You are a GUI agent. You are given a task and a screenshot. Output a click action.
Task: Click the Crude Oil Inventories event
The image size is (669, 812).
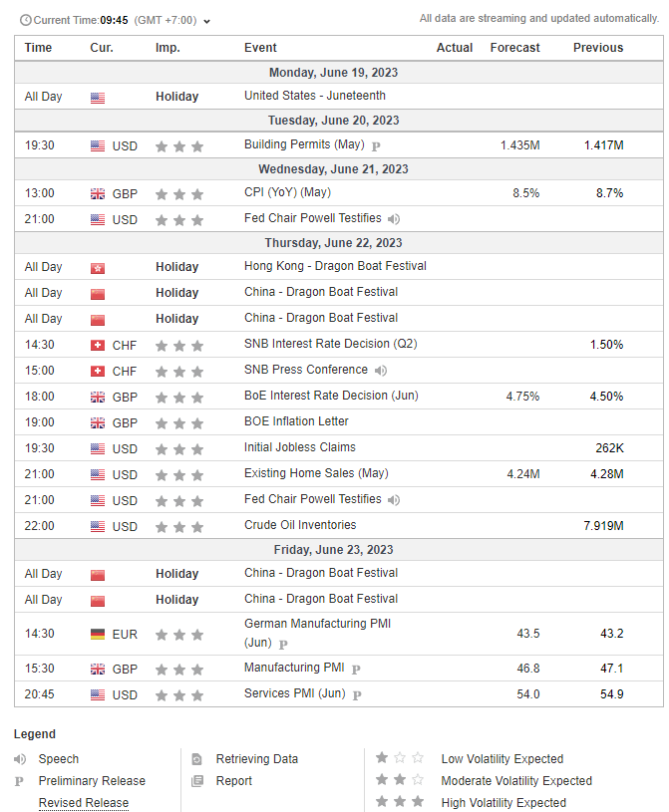[299, 525]
